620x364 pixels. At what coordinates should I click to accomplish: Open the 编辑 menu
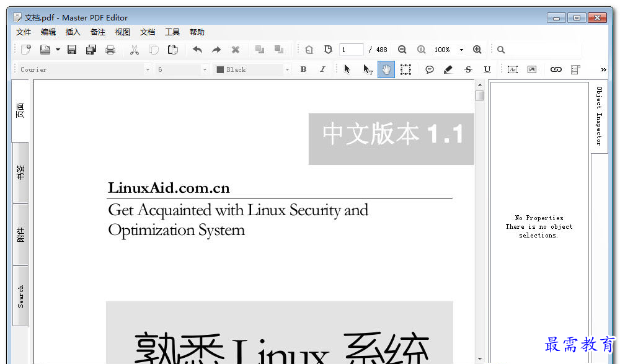pyautogui.click(x=48, y=32)
